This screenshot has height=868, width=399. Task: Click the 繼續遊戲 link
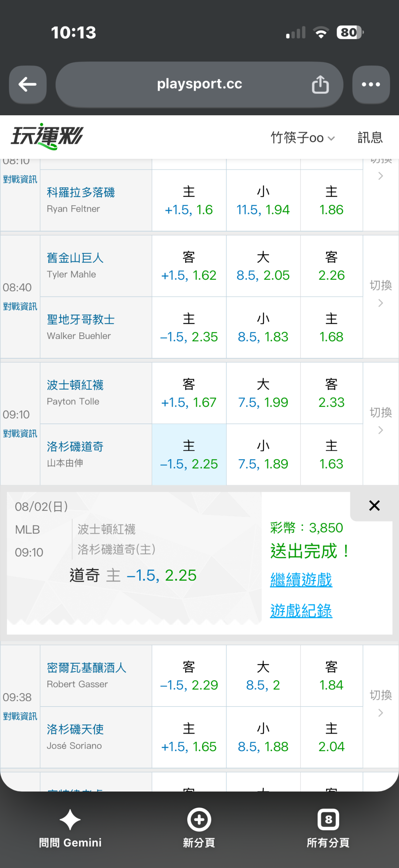click(x=301, y=580)
